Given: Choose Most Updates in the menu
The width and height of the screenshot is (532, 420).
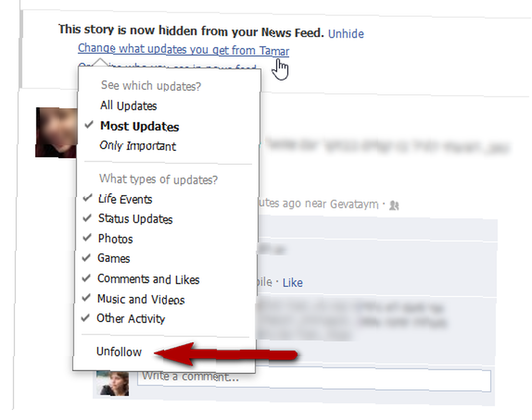Looking at the screenshot, I should [x=139, y=126].
